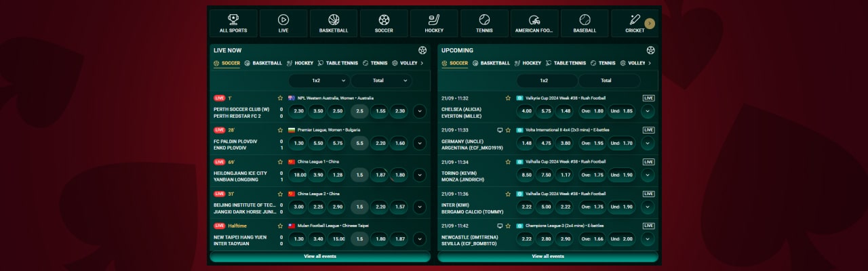
Task: Favorite the China League 2 match star
Action: click(x=280, y=194)
